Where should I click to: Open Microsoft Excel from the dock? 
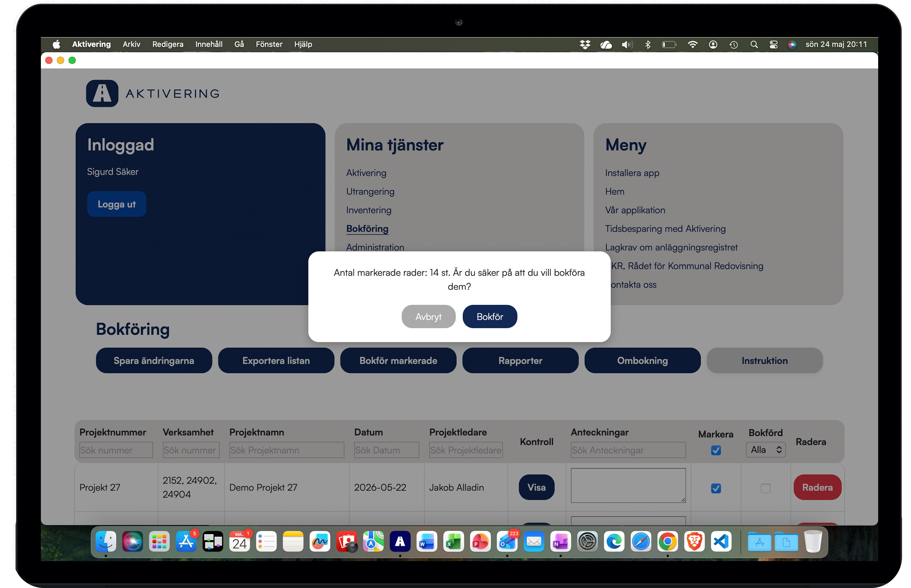point(453,542)
